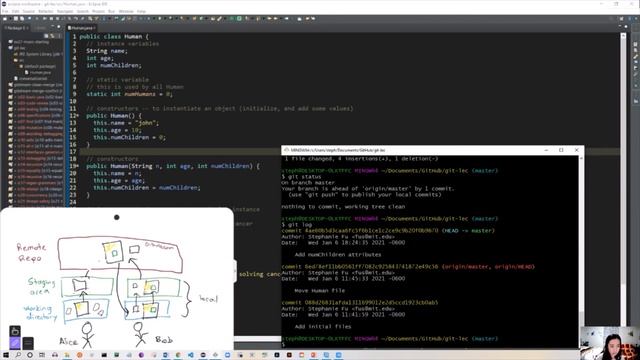Image resolution: width=640 pixels, height=360 pixels.
Task: Click the dark tool icon right of purple pen
Action: [x=28, y=343]
